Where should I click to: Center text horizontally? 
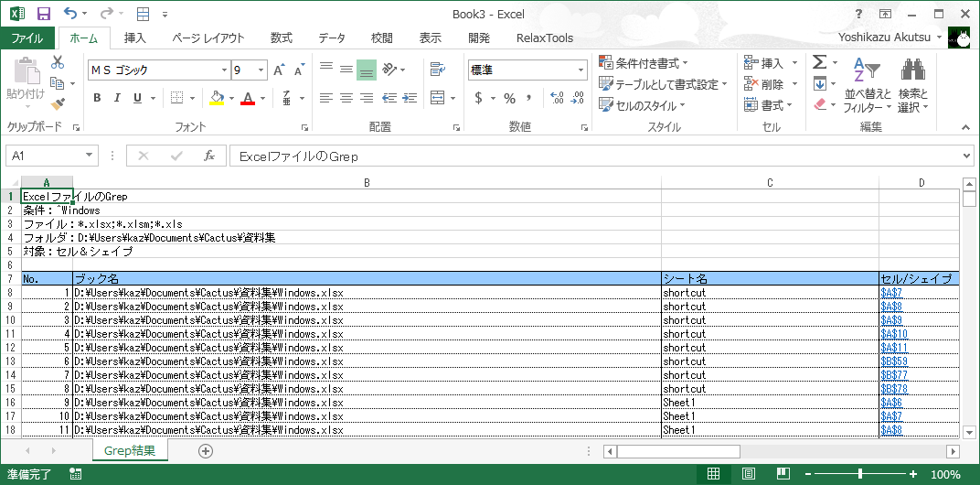point(346,98)
